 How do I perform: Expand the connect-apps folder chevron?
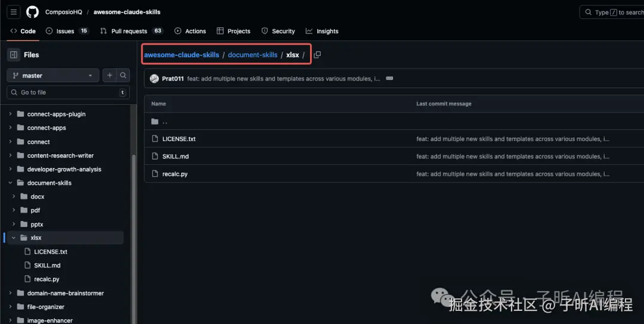click(10, 127)
